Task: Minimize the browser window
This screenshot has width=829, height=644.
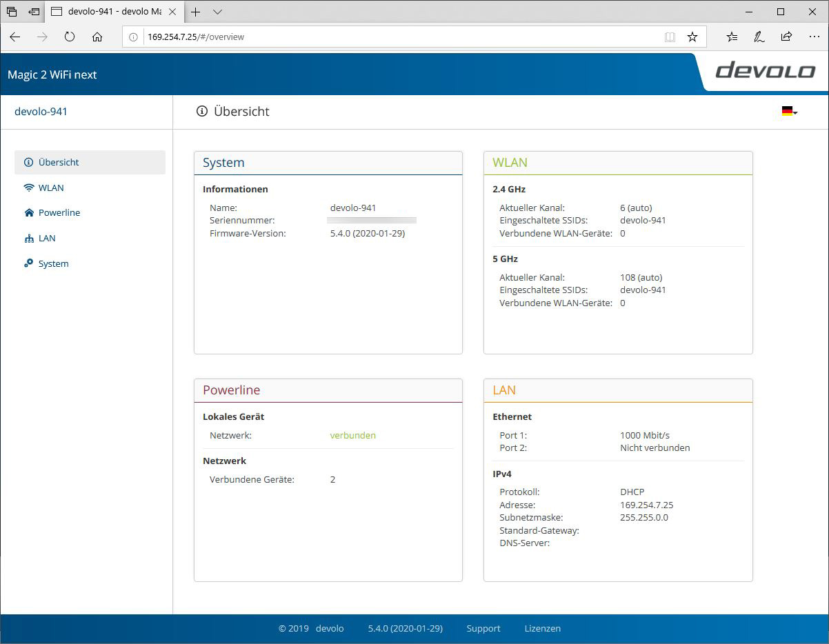Action: [749, 12]
